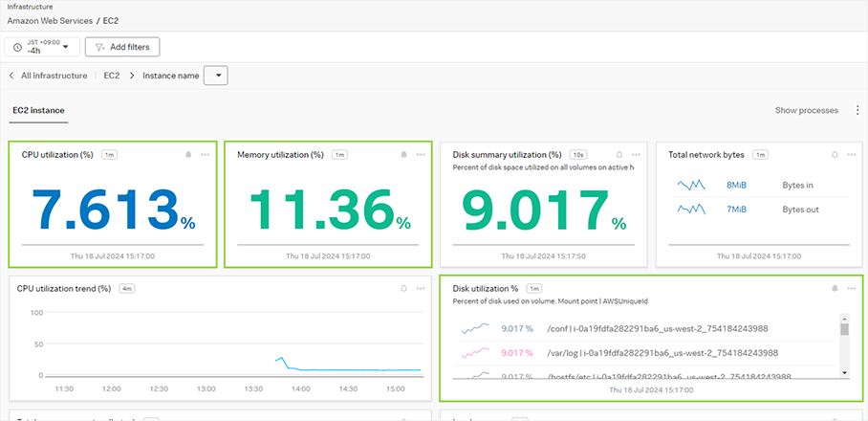The height and width of the screenshot is (421, 868).
Task: Open Memory utilization more options ellipsis
Action: 421,154
